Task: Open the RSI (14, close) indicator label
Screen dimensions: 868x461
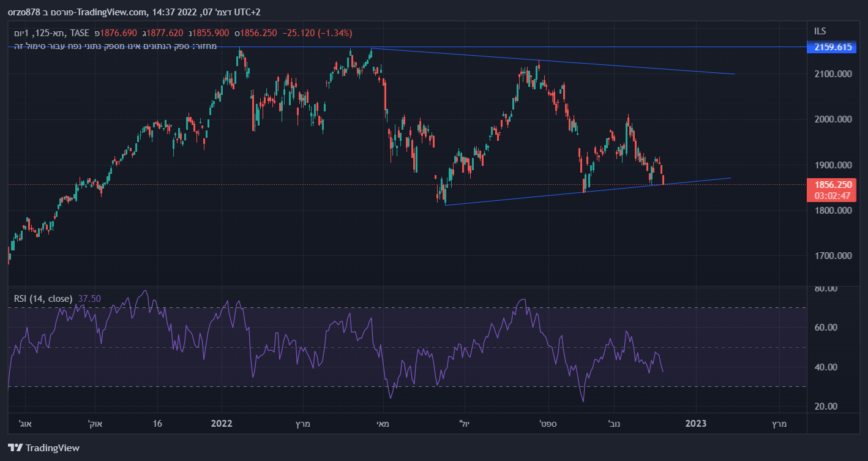Action: tap(43, 299)
